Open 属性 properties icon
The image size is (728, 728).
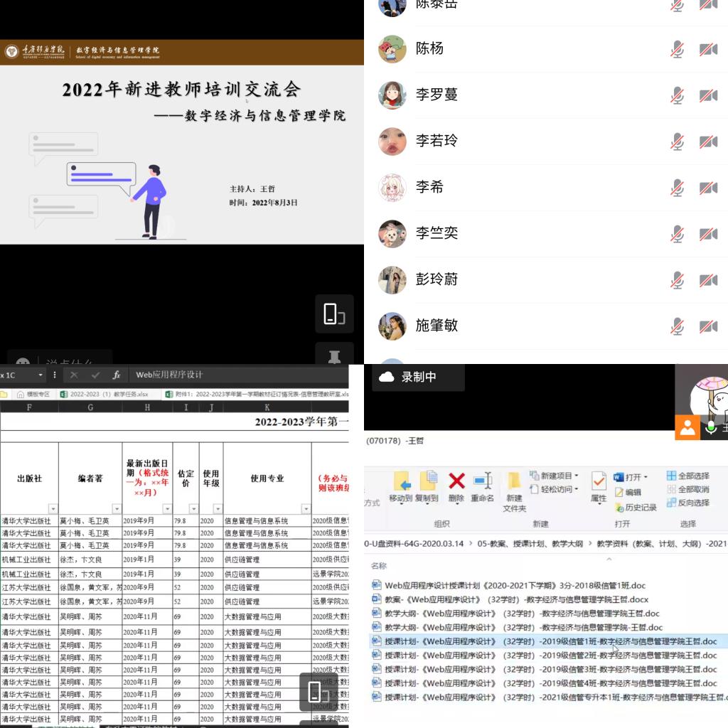(x=599, y=482)
